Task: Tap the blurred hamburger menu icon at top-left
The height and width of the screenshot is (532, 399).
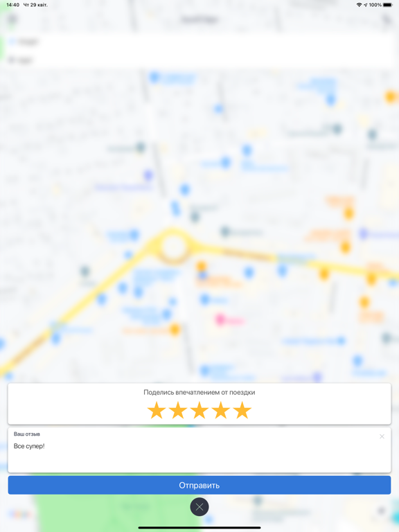Action: point(12,19)
